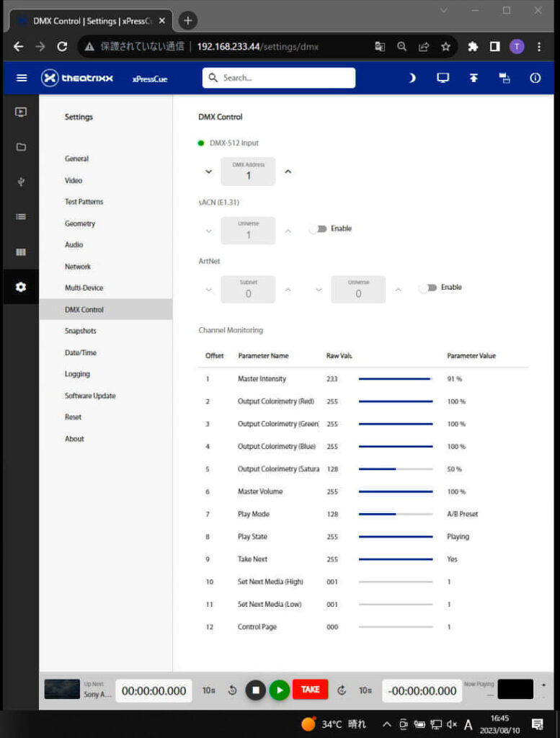This screenshot has width=560, height=738.
Task: Click the Master Intensity level bar
Action: point(396,378)
